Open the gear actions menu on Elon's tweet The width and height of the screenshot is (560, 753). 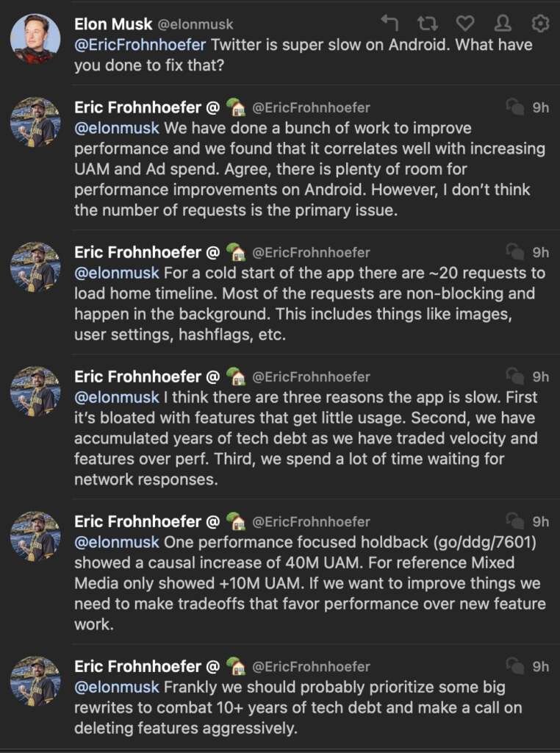pyautogui.click(x=541, y=24)
